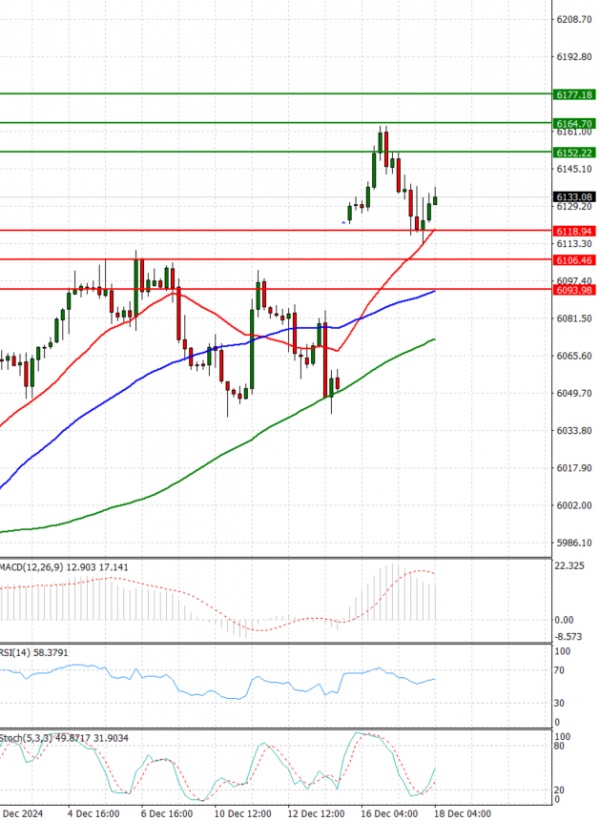Click the 6208.70 value on price axis
600x821 pixels.
point(572,19)
